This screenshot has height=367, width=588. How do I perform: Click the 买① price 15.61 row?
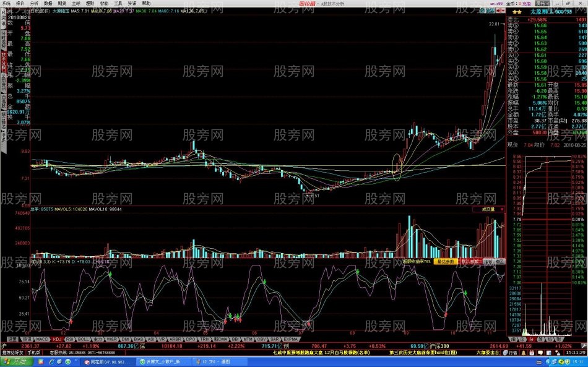(x=547, y=56)
